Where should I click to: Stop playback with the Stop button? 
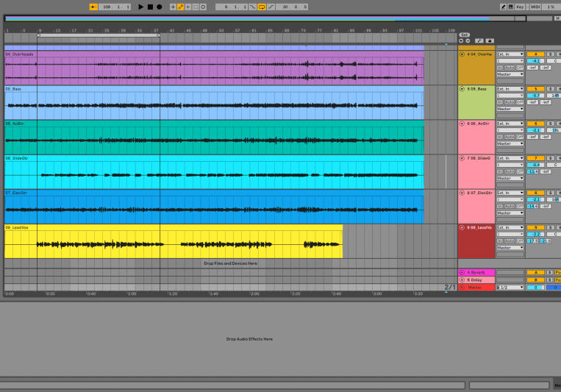[150, 7]
